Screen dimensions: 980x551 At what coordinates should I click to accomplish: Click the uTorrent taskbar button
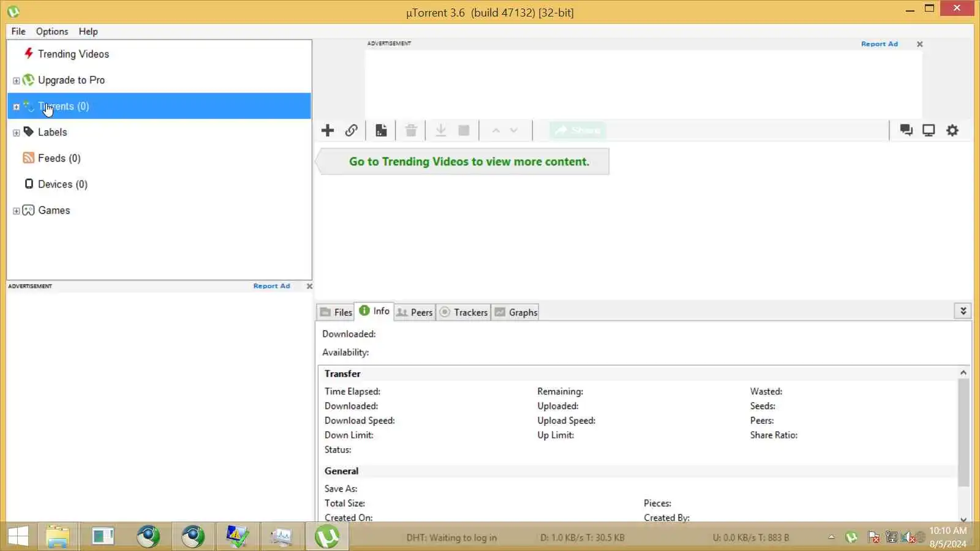click(x=327, y=536)
